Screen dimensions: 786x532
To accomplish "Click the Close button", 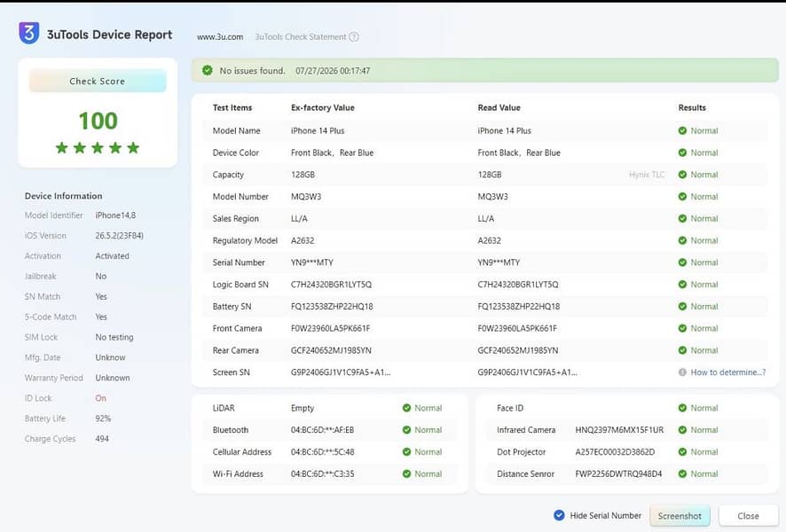I will 748,515.
